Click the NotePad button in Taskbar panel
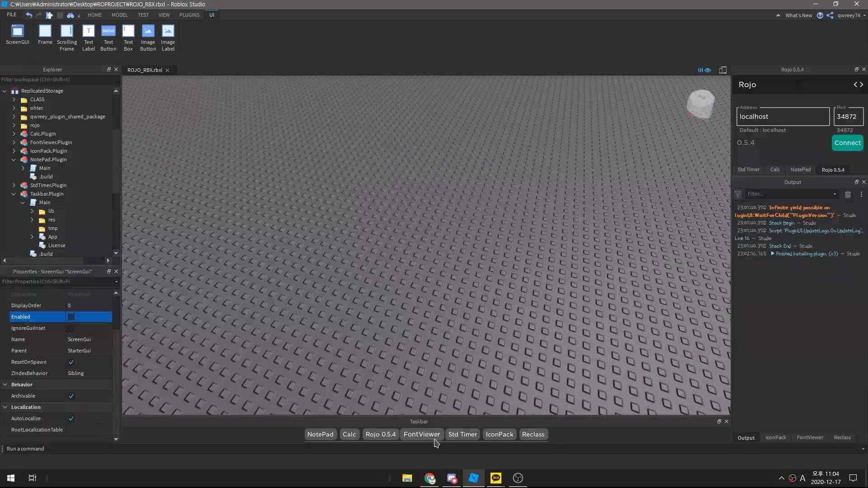868x488 pixels. [320, 434]
